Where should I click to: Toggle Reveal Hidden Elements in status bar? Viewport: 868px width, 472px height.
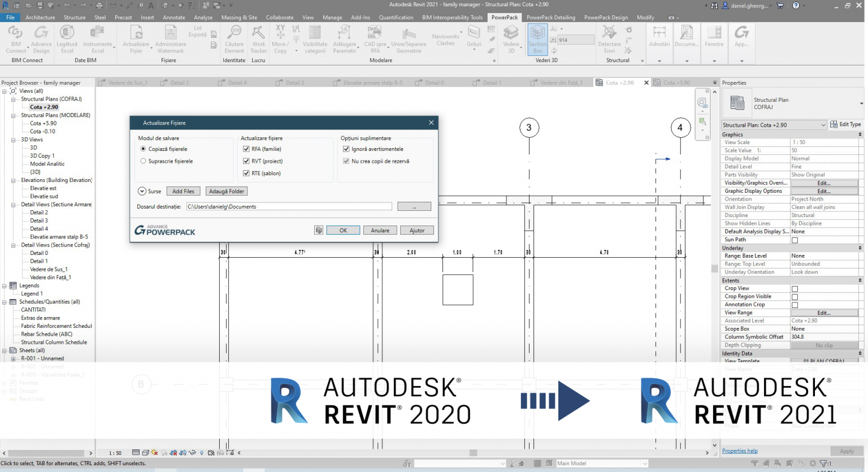(202, 452)
